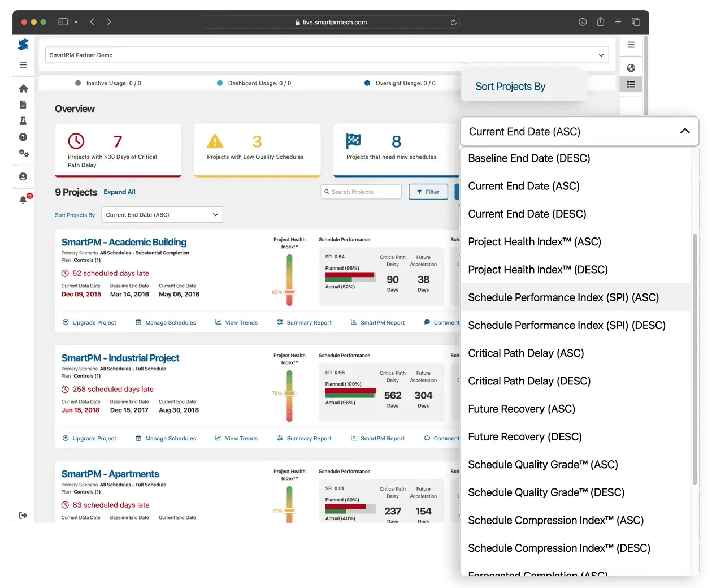Click Dashboard Usage: 0 / 0 text
Image resolution: width=712 pixels, height=588 pixels.
click(259, 83)
